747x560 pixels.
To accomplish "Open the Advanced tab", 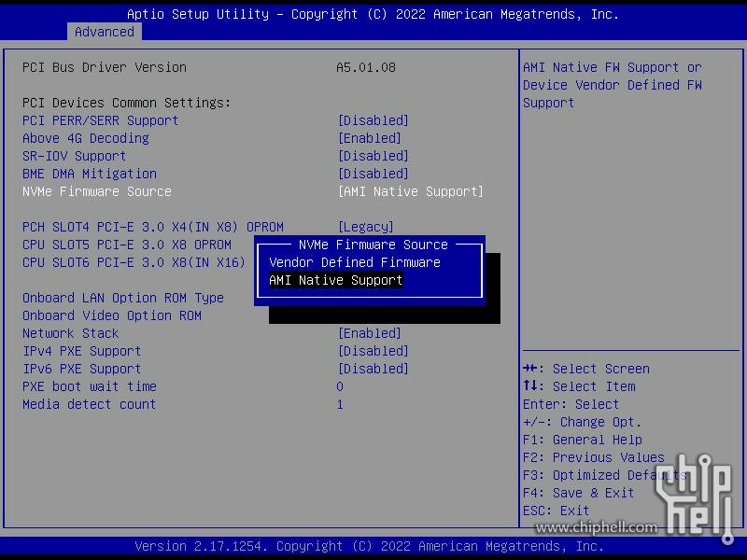I will 105,32.
